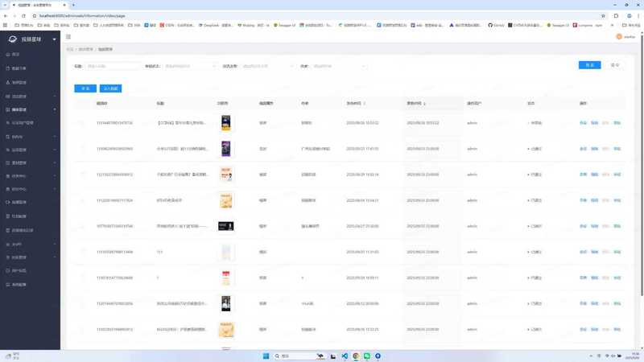Click the admin user avatar icon
Image resolution: width=644 pixels, height=362 pixels.
click(x=619, y=37)
